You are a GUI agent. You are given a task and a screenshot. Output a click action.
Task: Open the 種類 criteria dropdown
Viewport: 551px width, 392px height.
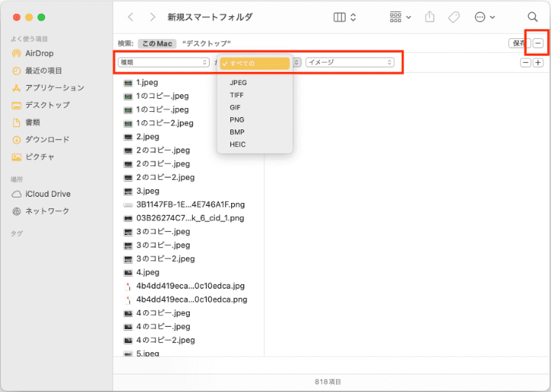click(x=164, y=63)
